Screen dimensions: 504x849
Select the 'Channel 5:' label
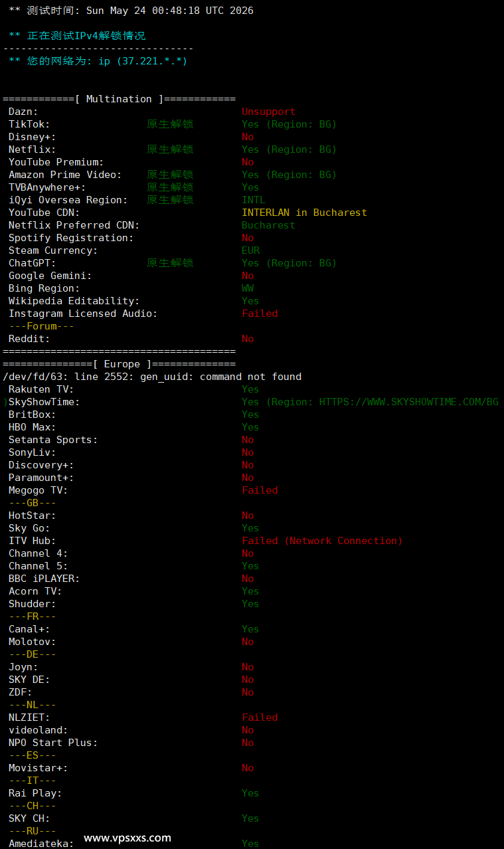tap(39, 566)
